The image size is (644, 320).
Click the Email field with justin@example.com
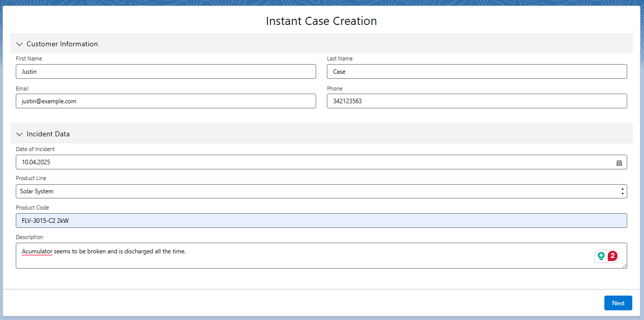coord(165,101)
